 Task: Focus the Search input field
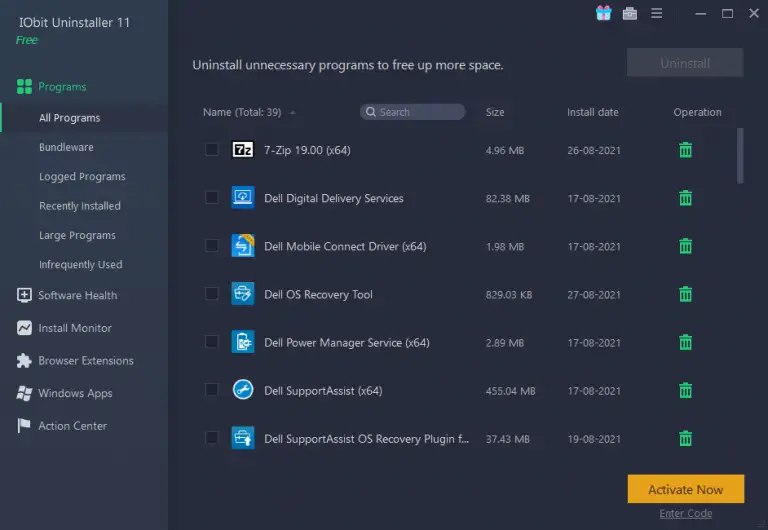pos(413,112)
